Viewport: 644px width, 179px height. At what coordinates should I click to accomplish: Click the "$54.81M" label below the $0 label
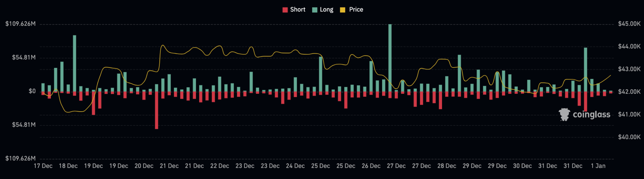(x=24, y=125)
